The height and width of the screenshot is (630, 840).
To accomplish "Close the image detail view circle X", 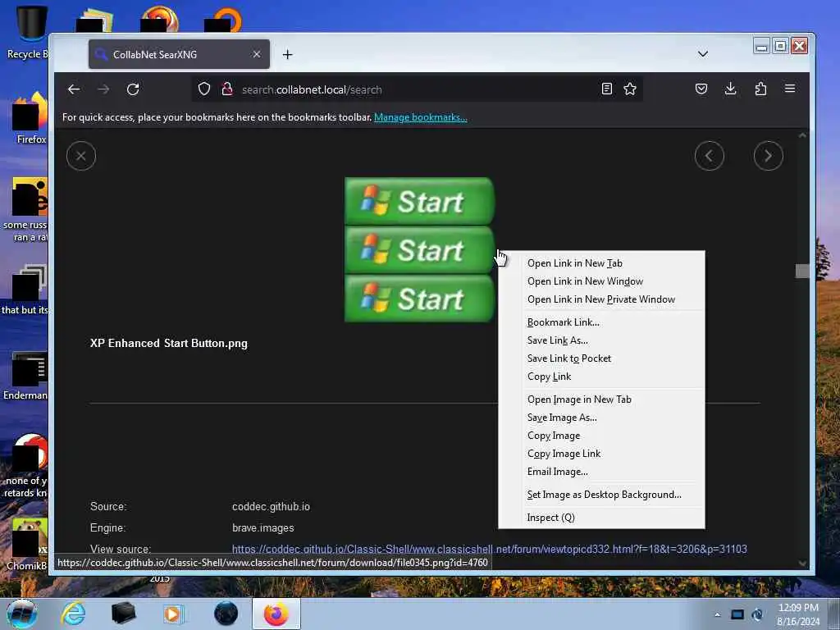I will tap(81, 156).
